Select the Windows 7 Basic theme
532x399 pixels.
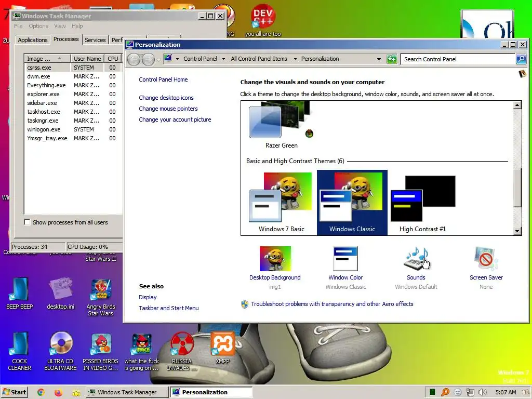click(x=281, y=203)
